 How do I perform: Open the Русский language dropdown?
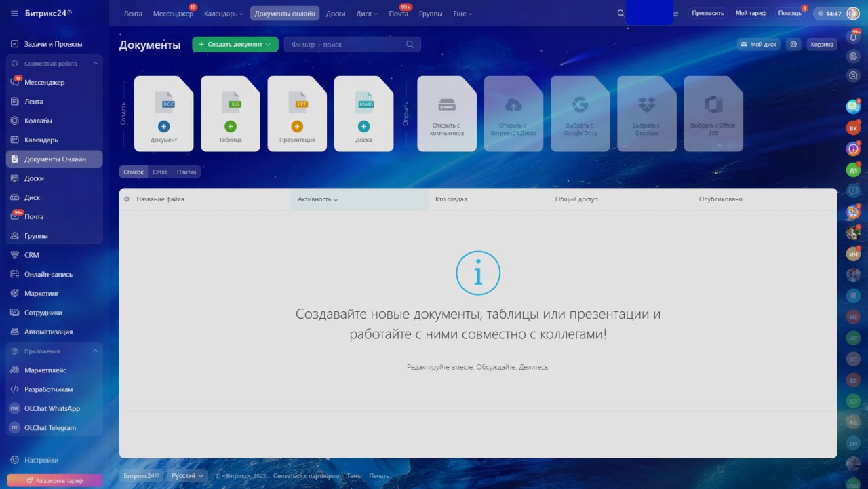point(187,476)
